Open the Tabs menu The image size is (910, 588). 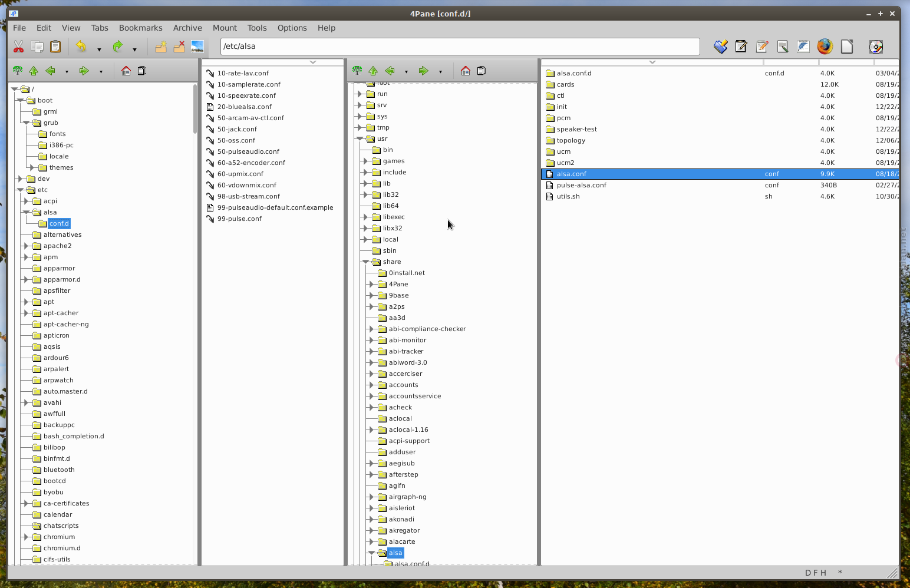[x=100, y=28]
